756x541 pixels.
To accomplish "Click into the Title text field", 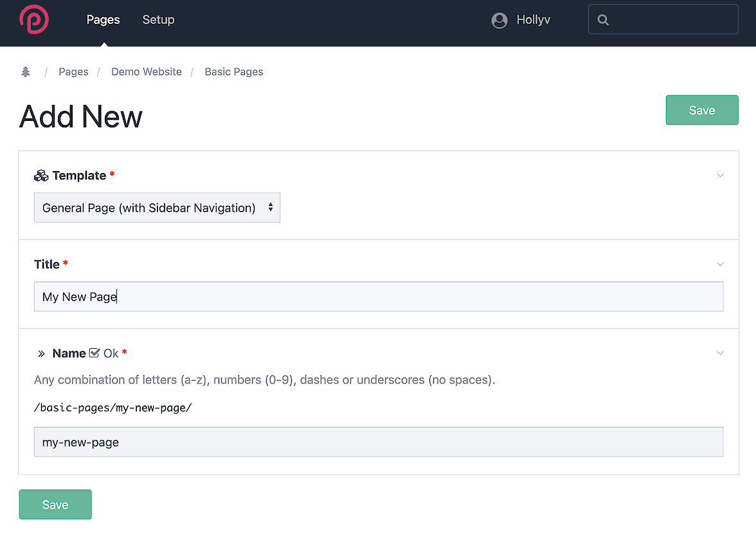I will 378,297.
